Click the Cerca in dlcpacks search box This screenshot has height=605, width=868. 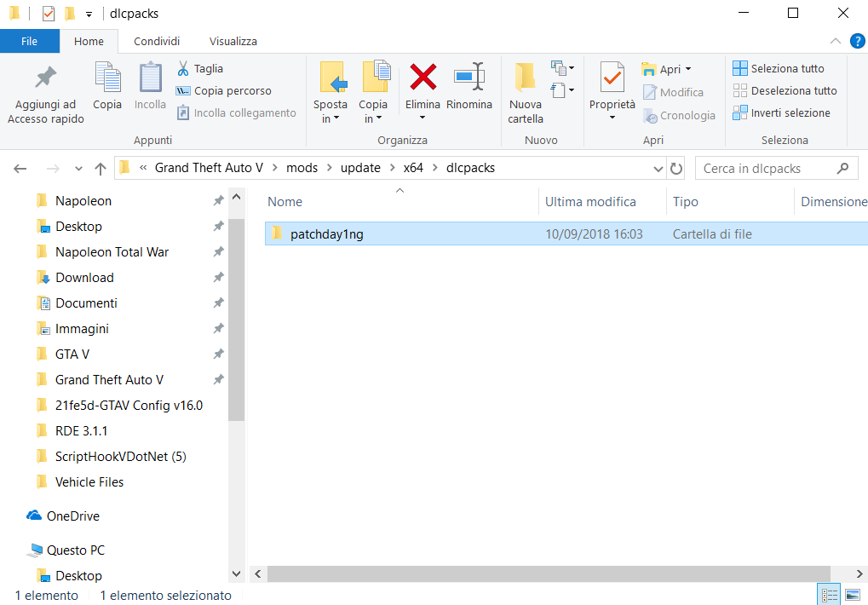[x=776, y=168]
